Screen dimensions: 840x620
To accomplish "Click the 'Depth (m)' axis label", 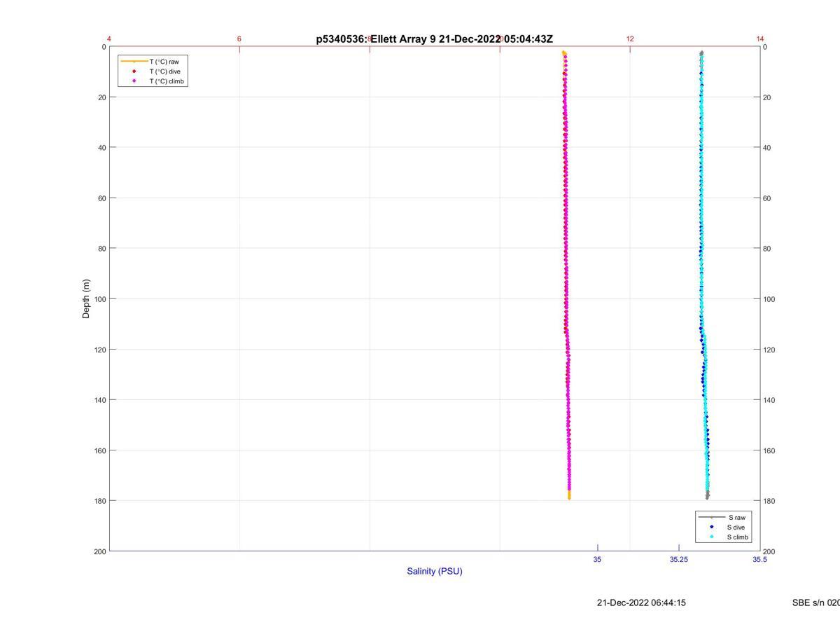I will pyautogui.click(x=86, y=299).
